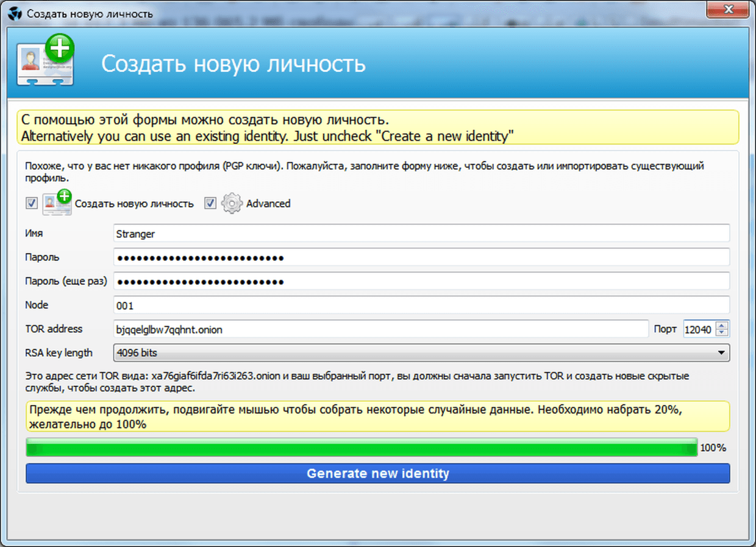This screenshot has height=547, width=756.
Task: Click the Порт value field 12040
Action: pos(698,329)
